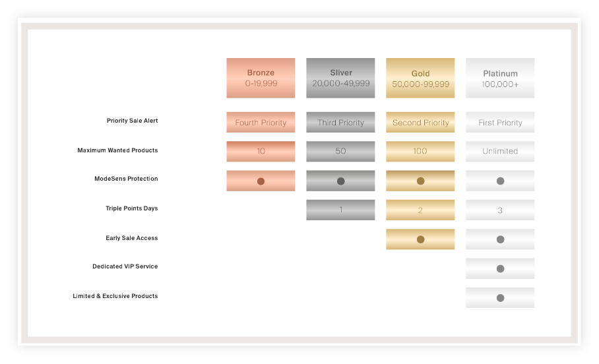This screenshot has width=599, height=364.
Task: Click Bronze ModeSens Protection dot
Action: point(261,181)
